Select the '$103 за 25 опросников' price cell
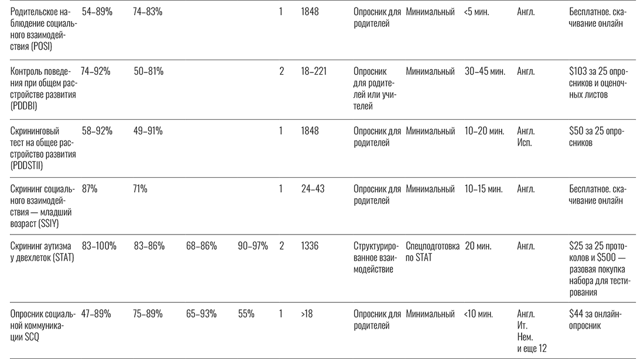The image size is (644, 359). point(598,83)
